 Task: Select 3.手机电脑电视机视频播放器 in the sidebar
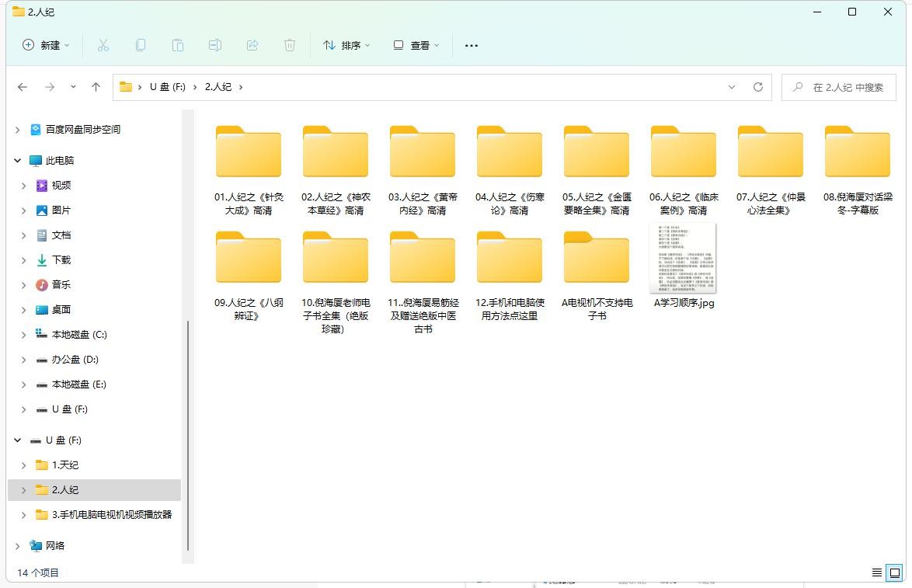coord(111,515)
